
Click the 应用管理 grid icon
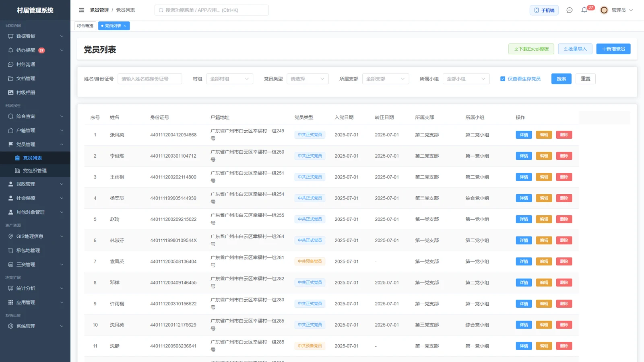point(11,302)
